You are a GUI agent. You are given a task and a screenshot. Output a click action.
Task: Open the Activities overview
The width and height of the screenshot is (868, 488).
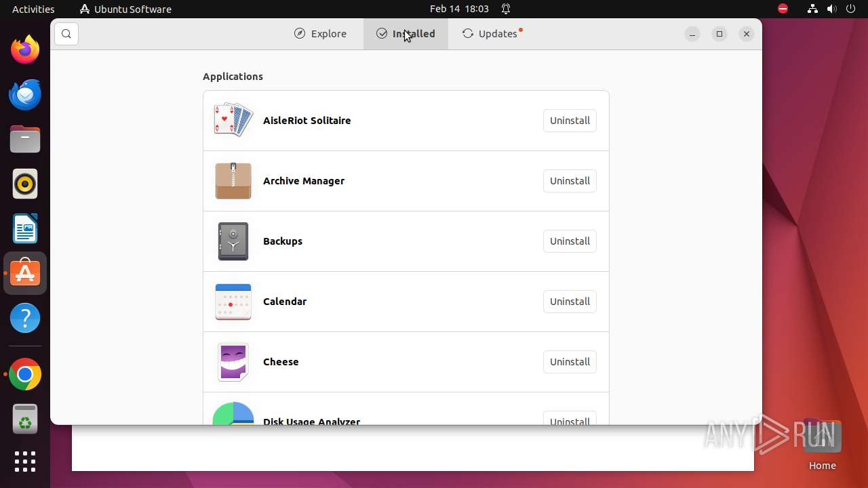tap(33, 9)
